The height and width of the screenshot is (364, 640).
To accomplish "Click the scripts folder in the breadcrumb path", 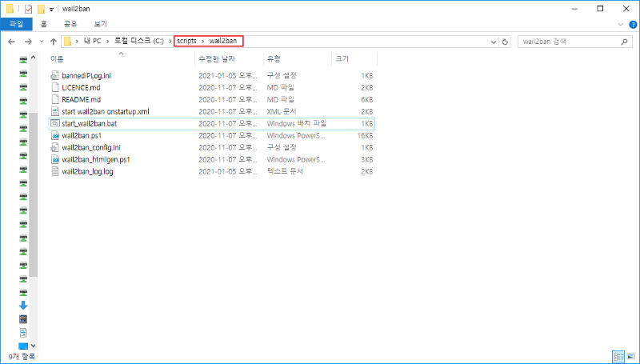I will [186, 41].
